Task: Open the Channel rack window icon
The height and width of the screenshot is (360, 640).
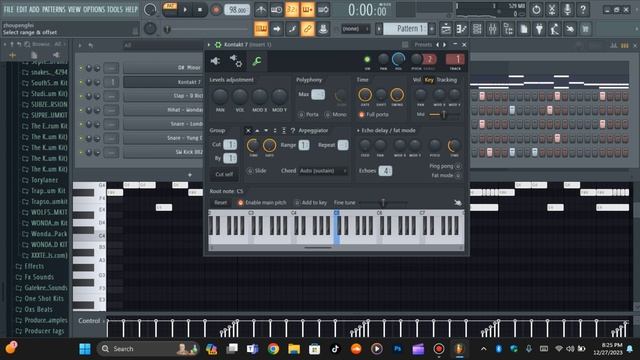Action: (x=477, y=29)
